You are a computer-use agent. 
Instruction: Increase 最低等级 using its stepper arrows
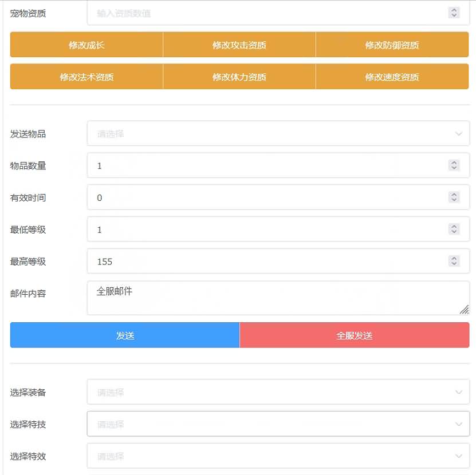pyautogui.click(x=453, y=227)
